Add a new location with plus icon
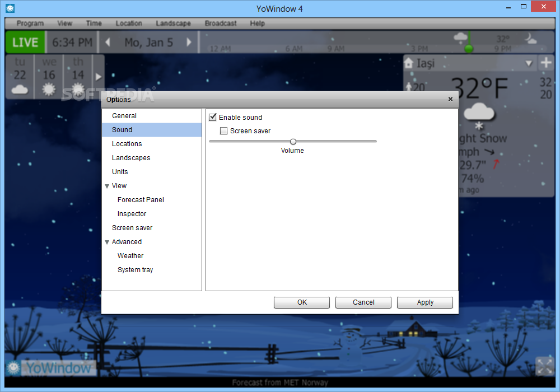 (545, 63)
